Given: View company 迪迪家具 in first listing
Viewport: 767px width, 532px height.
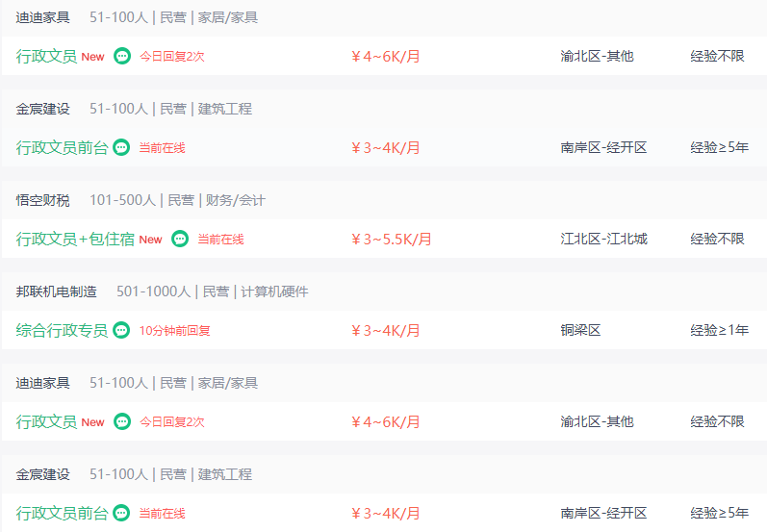Looking at the screenshot, I should [42, 17].
